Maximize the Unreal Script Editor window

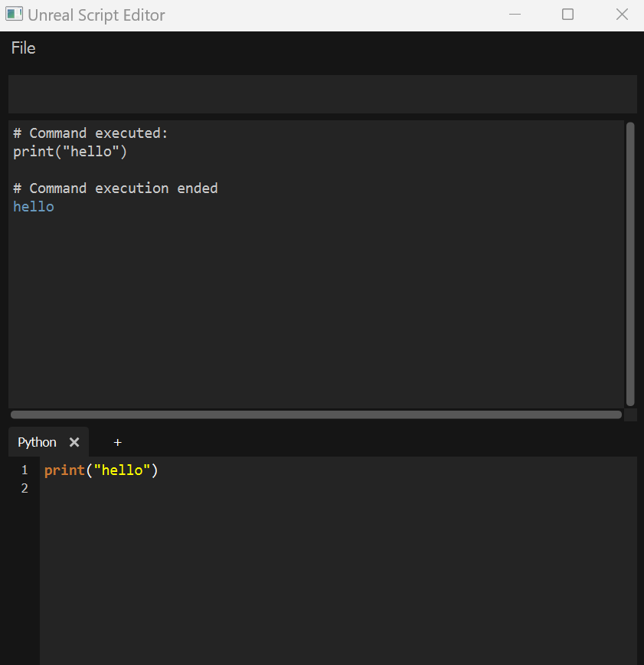(x=567, y=14)
